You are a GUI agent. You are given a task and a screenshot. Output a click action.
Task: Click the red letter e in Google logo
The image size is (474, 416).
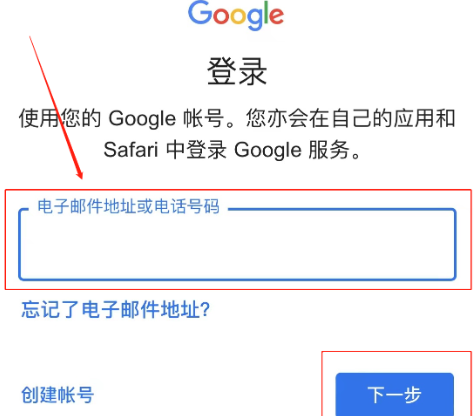(277, 16)
